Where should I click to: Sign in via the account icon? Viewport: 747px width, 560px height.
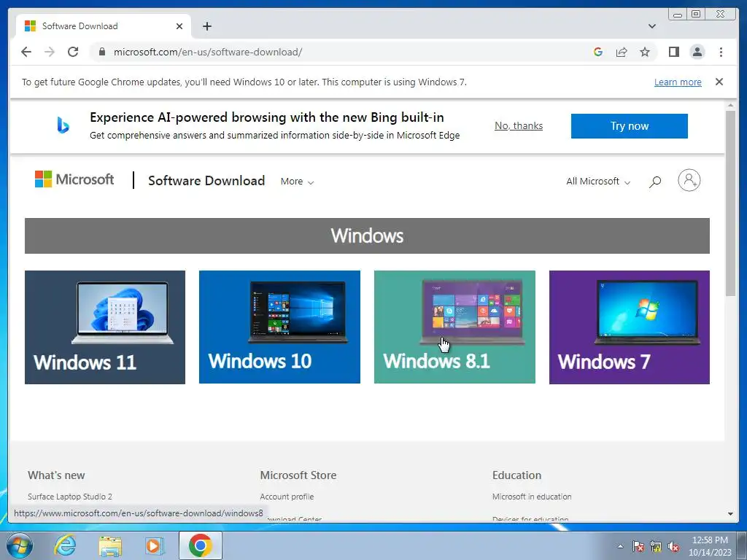[689, 181]
